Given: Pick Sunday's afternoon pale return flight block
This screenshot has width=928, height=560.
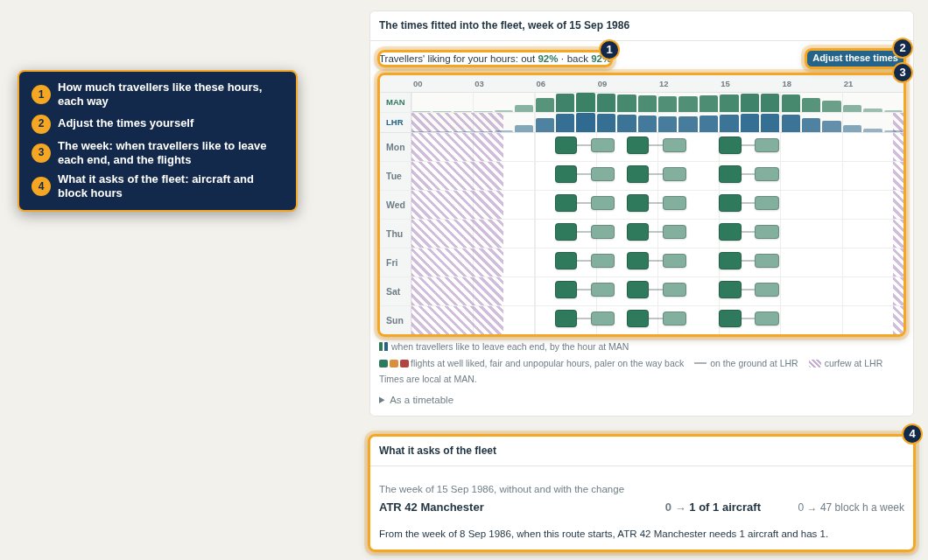Looking at the screenshot, I should tap(767, 318).
